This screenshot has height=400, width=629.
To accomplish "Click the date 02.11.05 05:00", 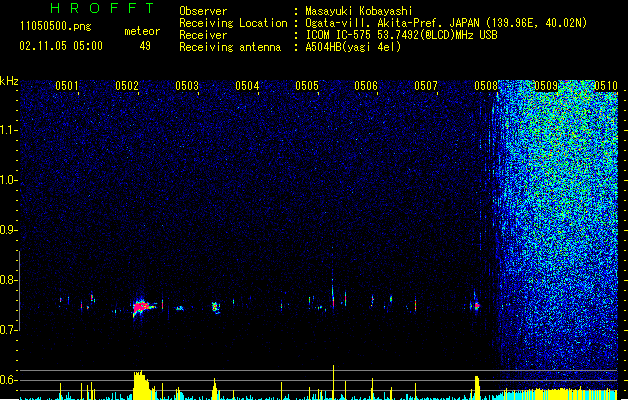I will coord(61,46).
